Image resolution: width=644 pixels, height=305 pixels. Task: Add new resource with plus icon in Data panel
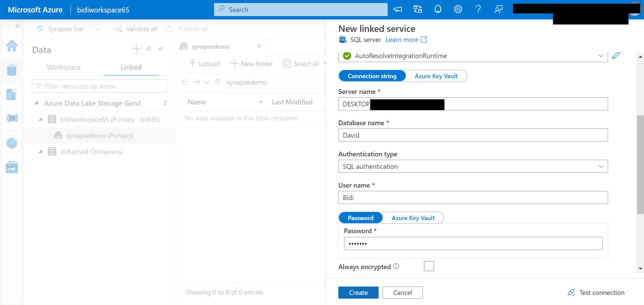pos(136,49)
